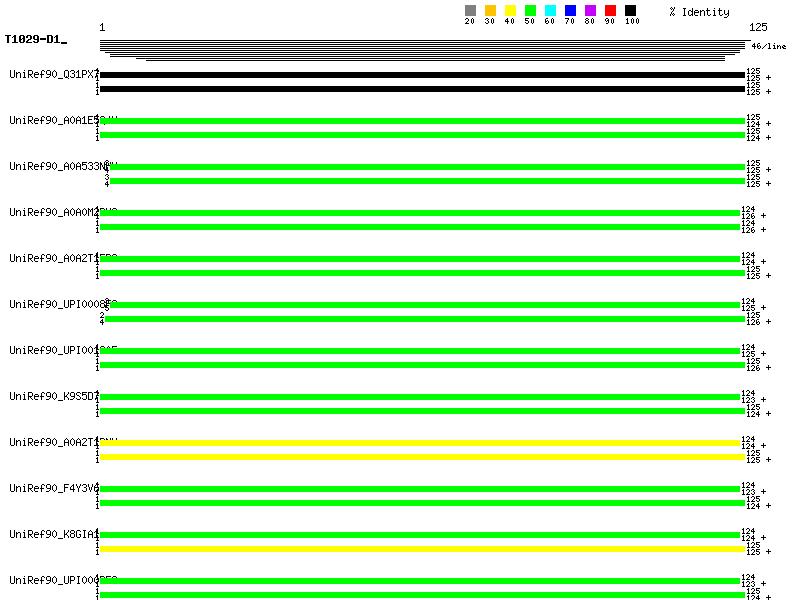800x600 pixels.
Task: Pick the blue 70% identity swatch
Action: pos(570,11)
